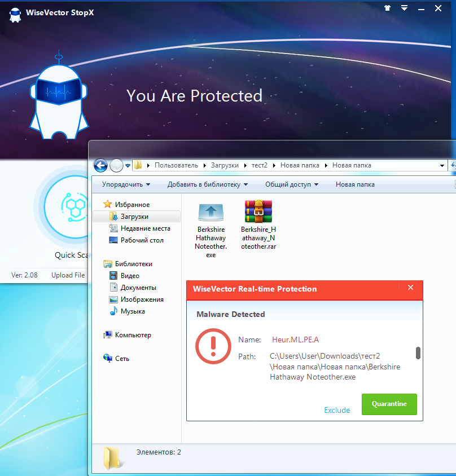Open the Упорядочить menu
This screenshot has width=456, height=476.
pyautogui.click(x=126, y=184)
